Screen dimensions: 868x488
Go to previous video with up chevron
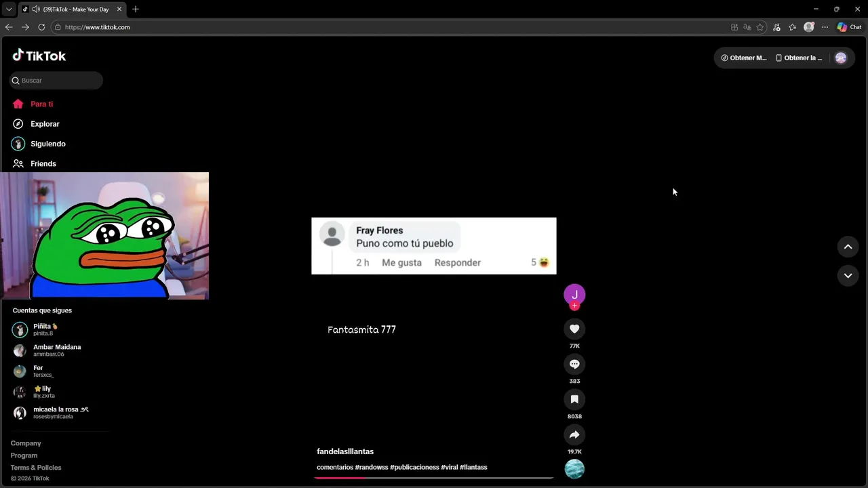click(848, 247)
